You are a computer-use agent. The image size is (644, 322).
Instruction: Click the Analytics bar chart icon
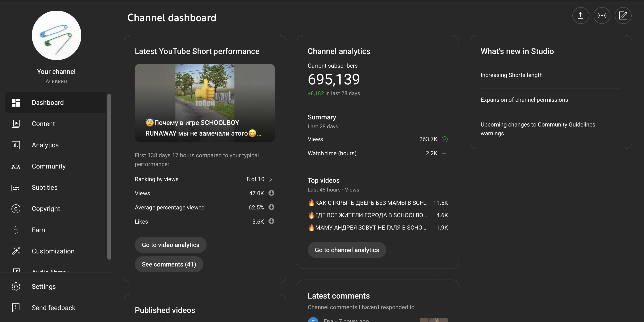(x=16, y=145)
